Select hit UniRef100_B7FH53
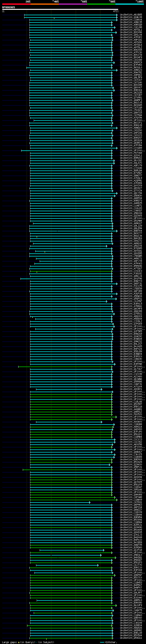Viewport: 146px width, 644px height. pos(131,65)
